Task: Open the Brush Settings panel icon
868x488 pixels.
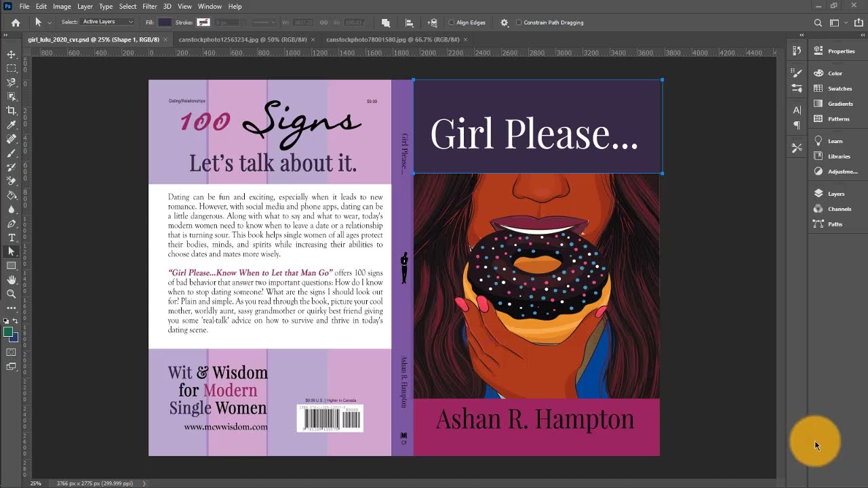Action: 797,73
